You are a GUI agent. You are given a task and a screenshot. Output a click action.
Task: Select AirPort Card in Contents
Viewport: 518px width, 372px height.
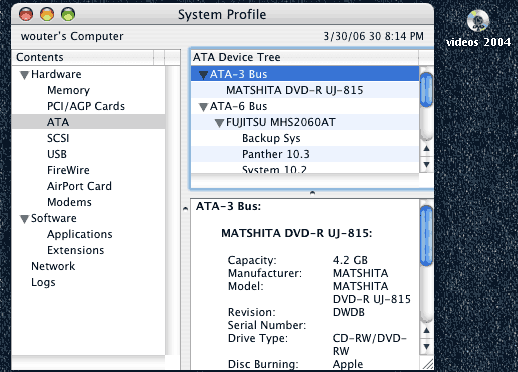[79, 186]
